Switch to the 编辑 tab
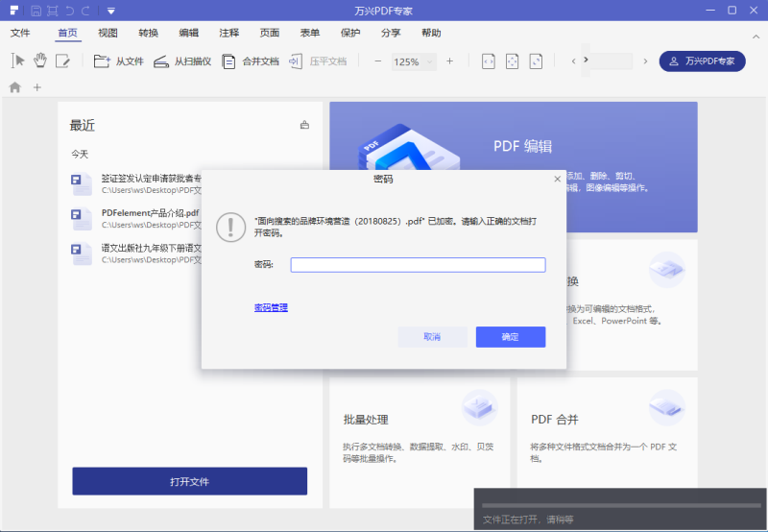 click(x=188, y=33)
